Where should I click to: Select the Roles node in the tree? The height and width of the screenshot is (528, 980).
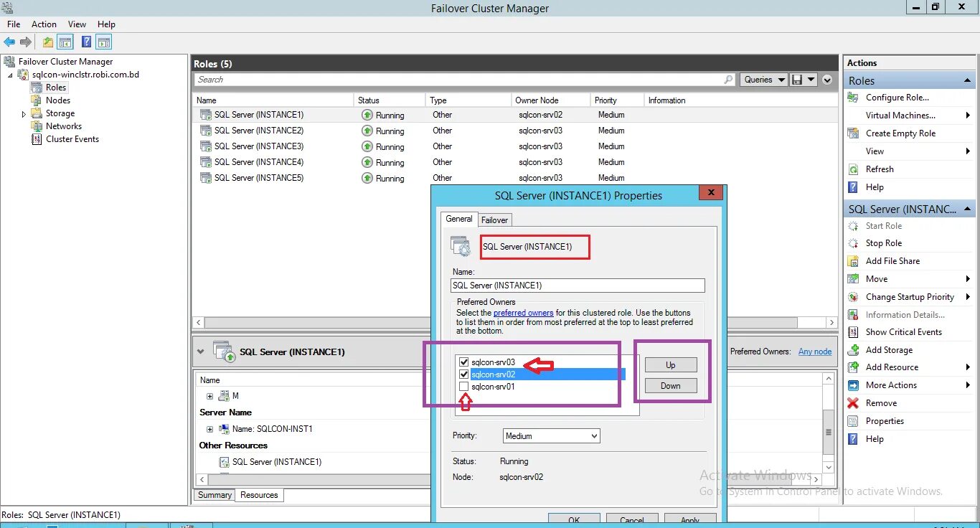click(x=56, y=88)
